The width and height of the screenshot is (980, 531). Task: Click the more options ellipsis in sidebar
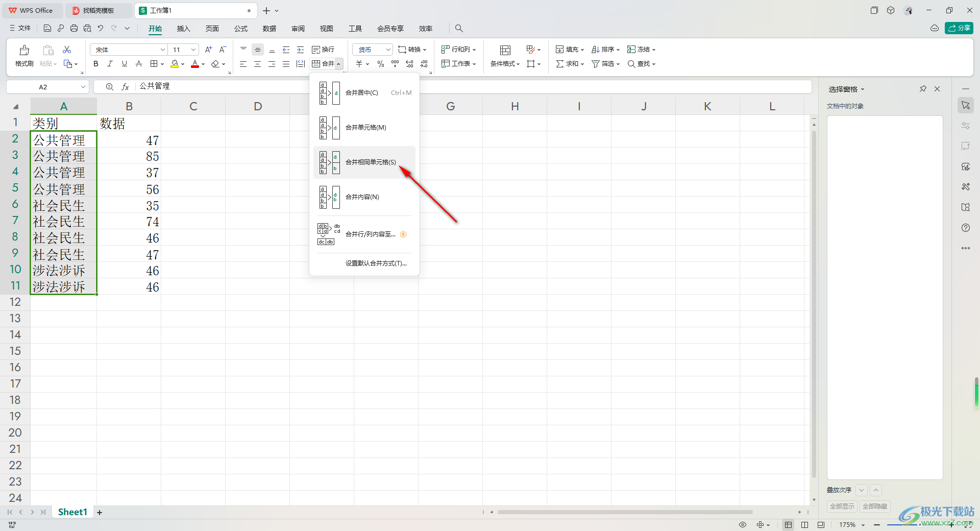(x=966, y=248)
